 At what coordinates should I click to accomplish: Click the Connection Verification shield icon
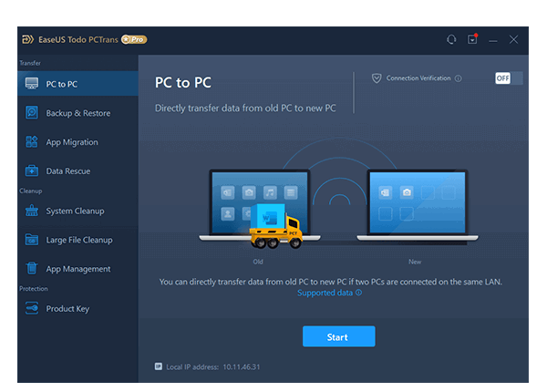click(377, 78)
